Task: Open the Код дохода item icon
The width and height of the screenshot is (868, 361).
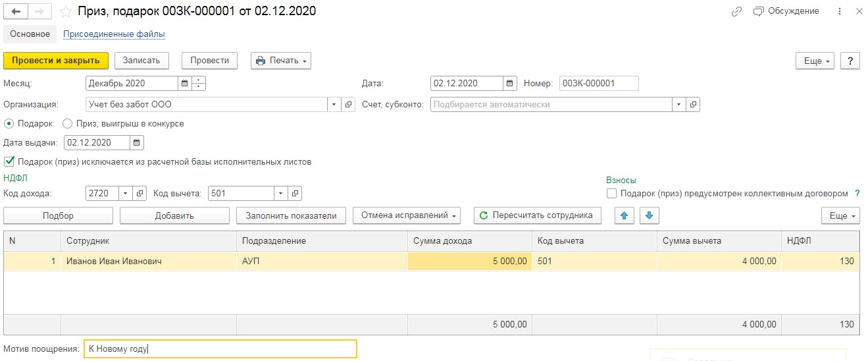Action: [140, 194]
